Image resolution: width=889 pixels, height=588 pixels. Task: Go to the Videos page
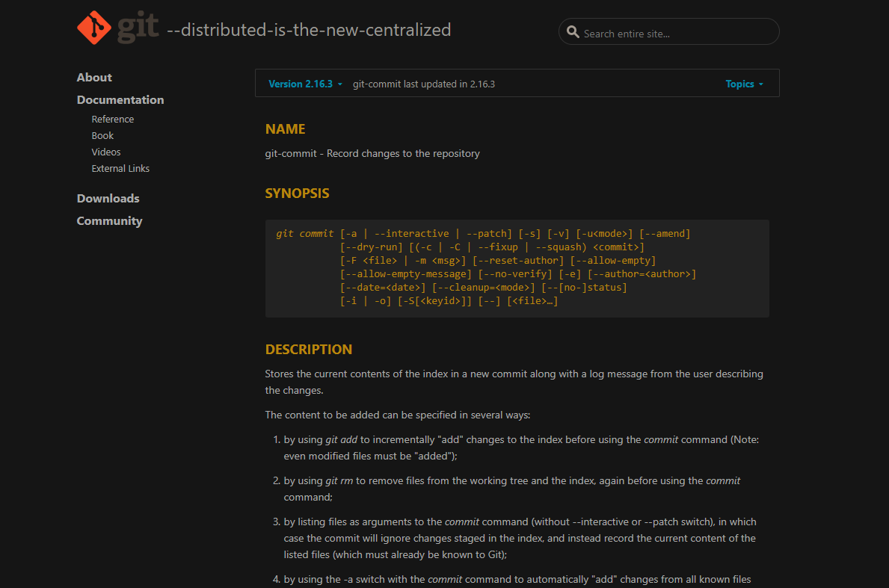coord(105,152)
